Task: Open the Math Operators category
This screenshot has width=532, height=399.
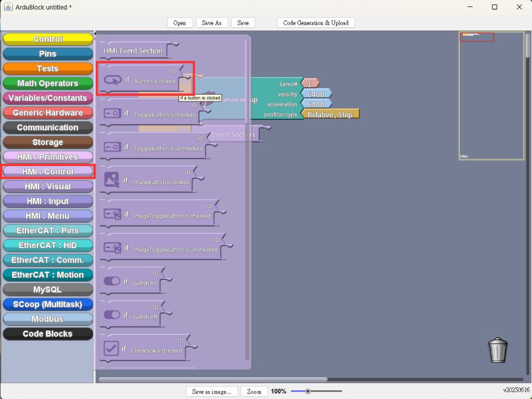Action: [48, 83]
